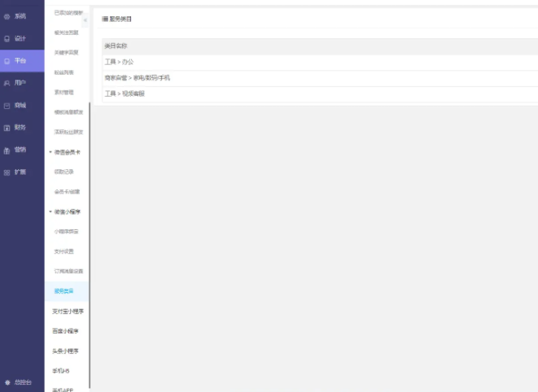Click the submenu vertical scrollbar
This screenshot has width=538, height=392.
pos(90,245)
